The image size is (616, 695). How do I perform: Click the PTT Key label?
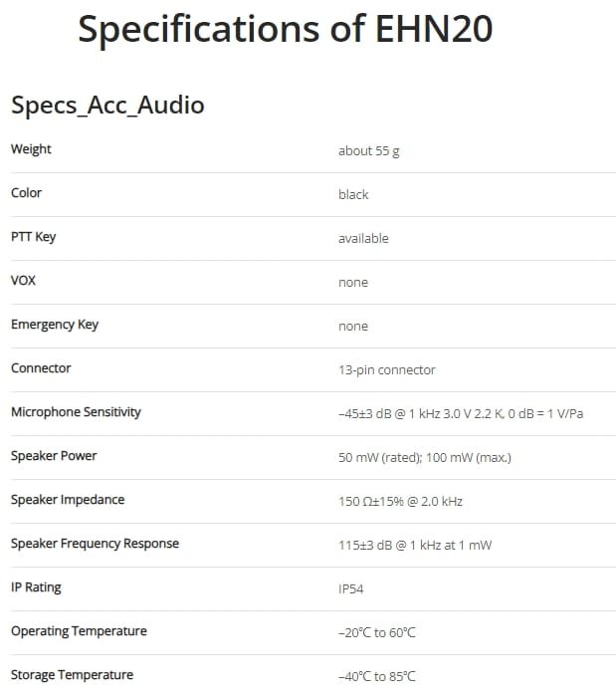click(33, 237)
